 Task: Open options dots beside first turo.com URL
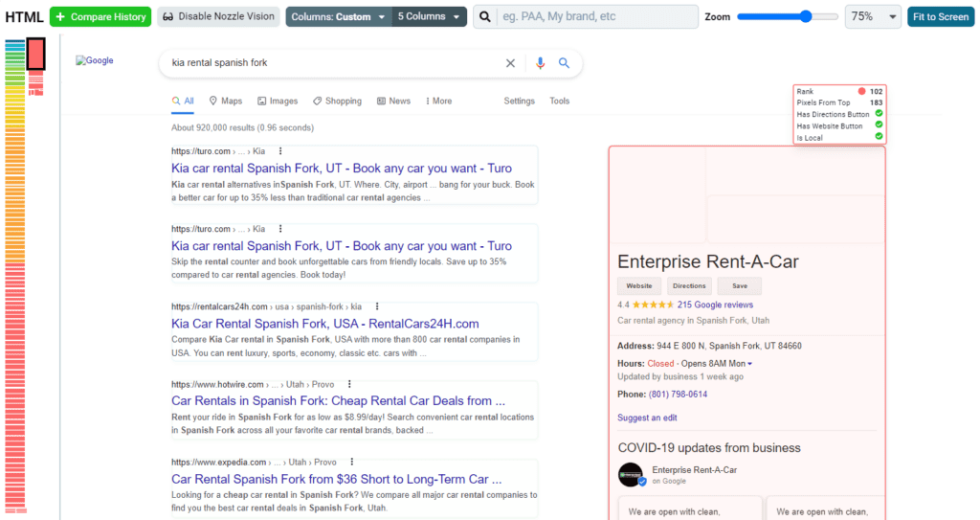(x=280, y=151)
